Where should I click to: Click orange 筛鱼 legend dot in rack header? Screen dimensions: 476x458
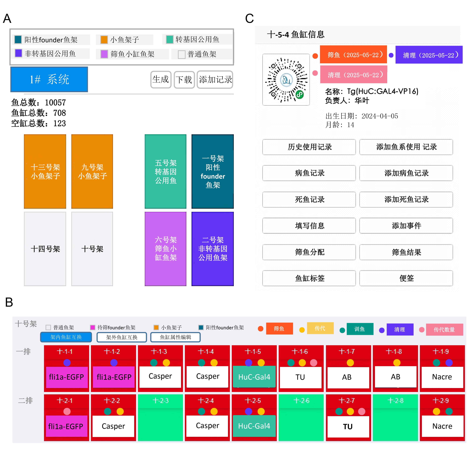pyautogui.click(x=261, y=329)
